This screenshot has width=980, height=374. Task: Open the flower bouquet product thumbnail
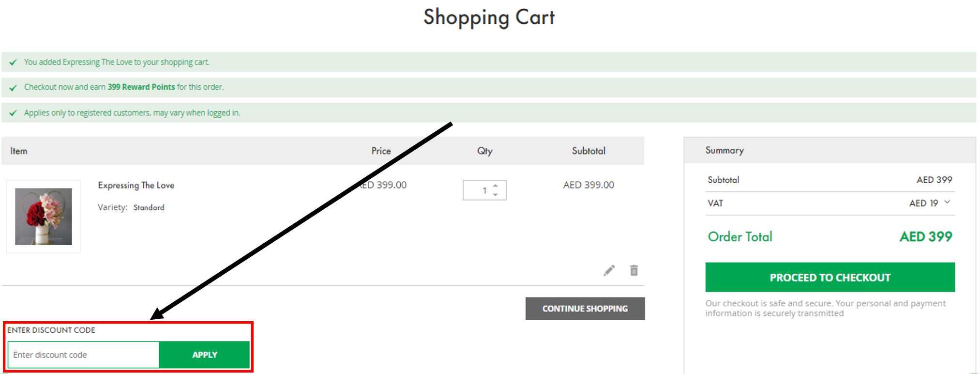click(x=44, y=217)
